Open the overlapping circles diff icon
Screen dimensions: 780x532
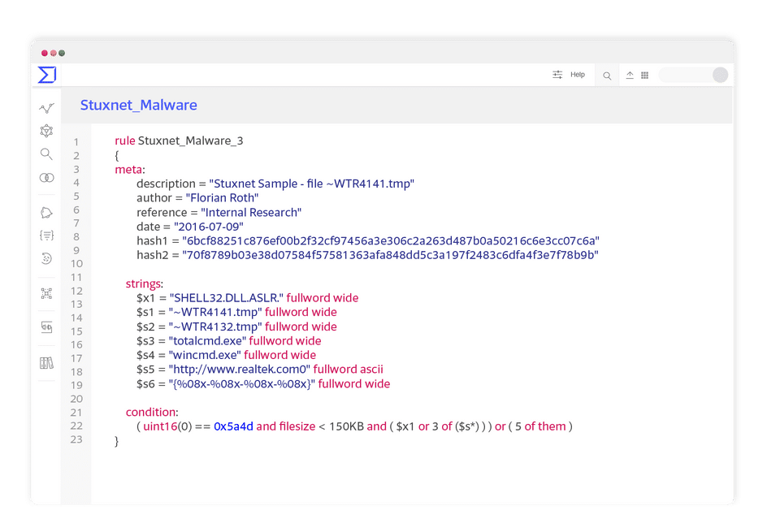coord(47,178)
